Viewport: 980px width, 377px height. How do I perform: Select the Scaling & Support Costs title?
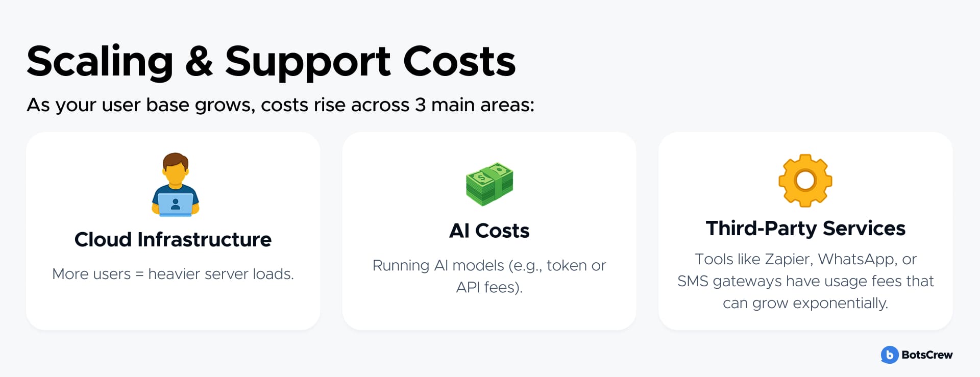(x=271, y=62)
